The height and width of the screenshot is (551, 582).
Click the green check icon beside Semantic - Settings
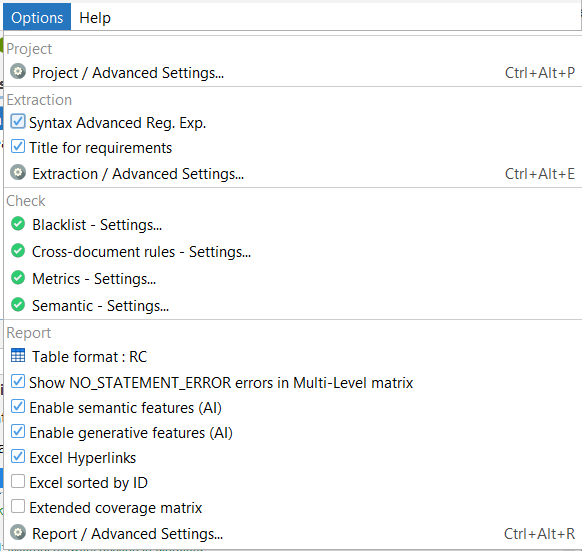coord(18,305)
